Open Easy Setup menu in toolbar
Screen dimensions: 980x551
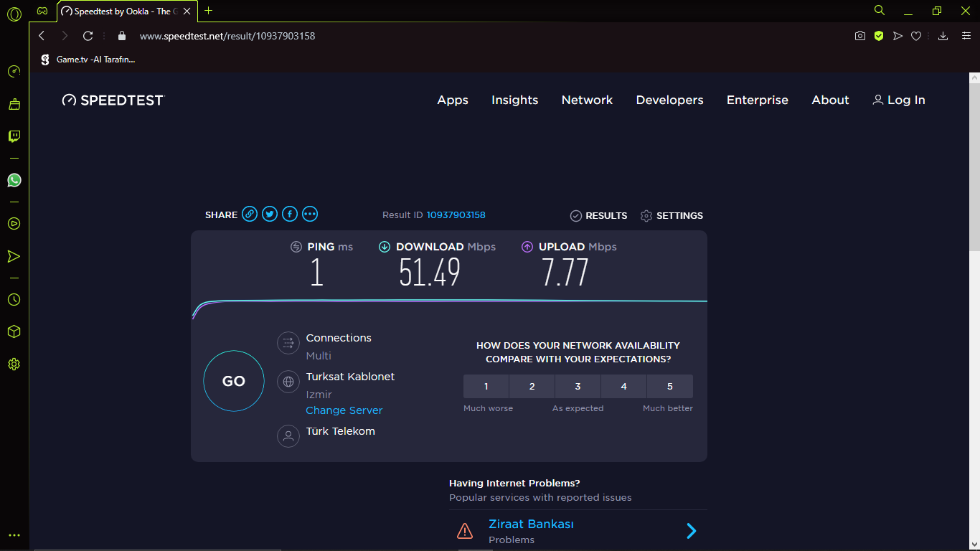[x=966, y=36]
